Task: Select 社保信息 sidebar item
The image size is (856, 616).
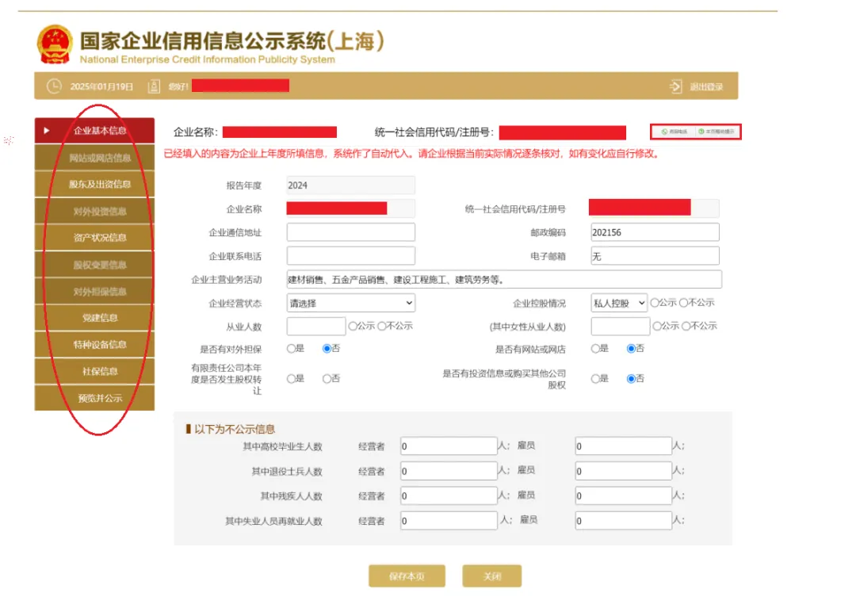Action: point(94,372)
